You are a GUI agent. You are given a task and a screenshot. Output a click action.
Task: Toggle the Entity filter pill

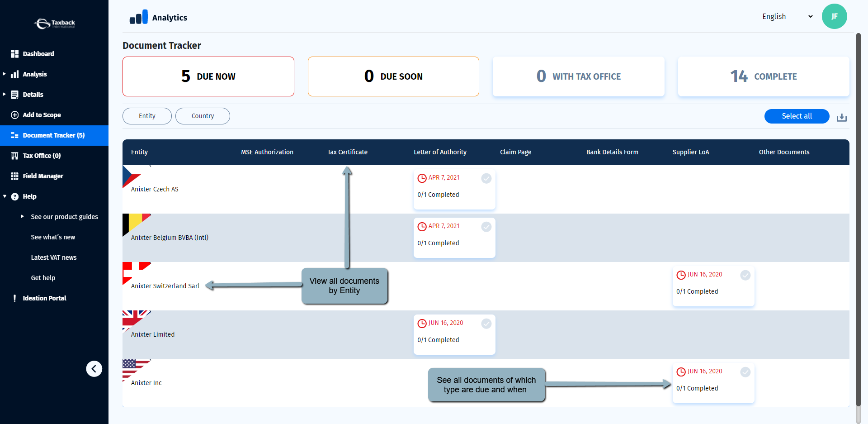coord(147,116)
